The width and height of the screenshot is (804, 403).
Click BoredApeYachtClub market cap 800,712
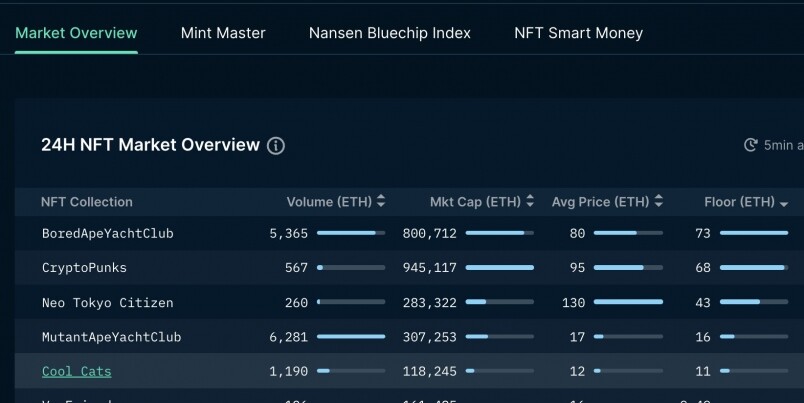click(x=430, y=233)
